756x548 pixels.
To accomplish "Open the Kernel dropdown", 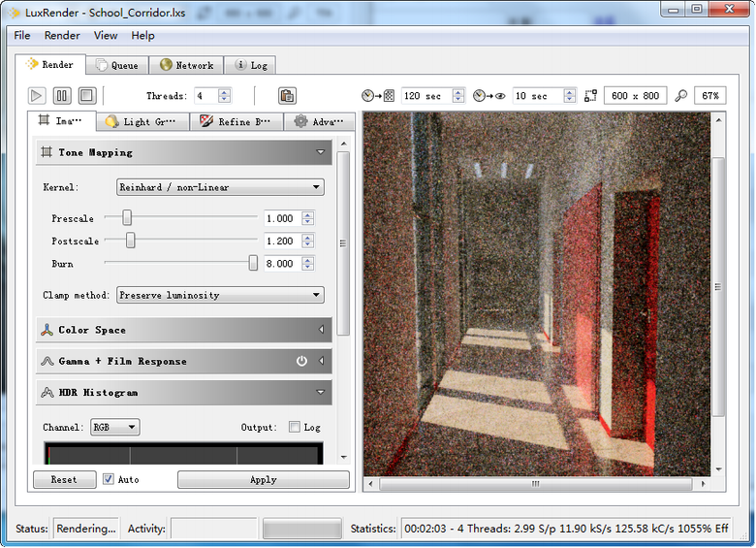I will pos(220,187).
